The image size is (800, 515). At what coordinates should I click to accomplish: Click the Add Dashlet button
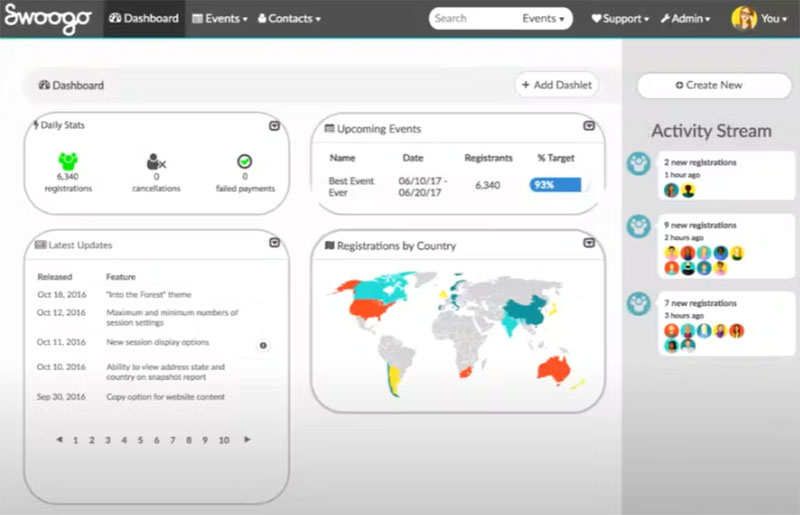coord(557,85)
